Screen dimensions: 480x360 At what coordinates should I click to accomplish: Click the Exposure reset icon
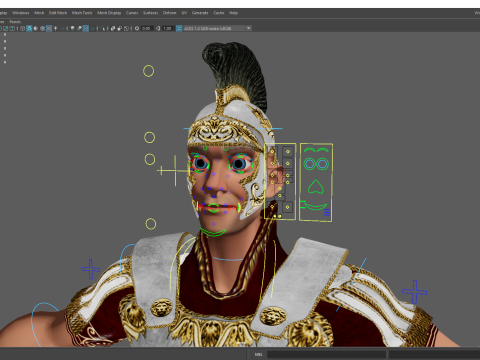point(137,28)
